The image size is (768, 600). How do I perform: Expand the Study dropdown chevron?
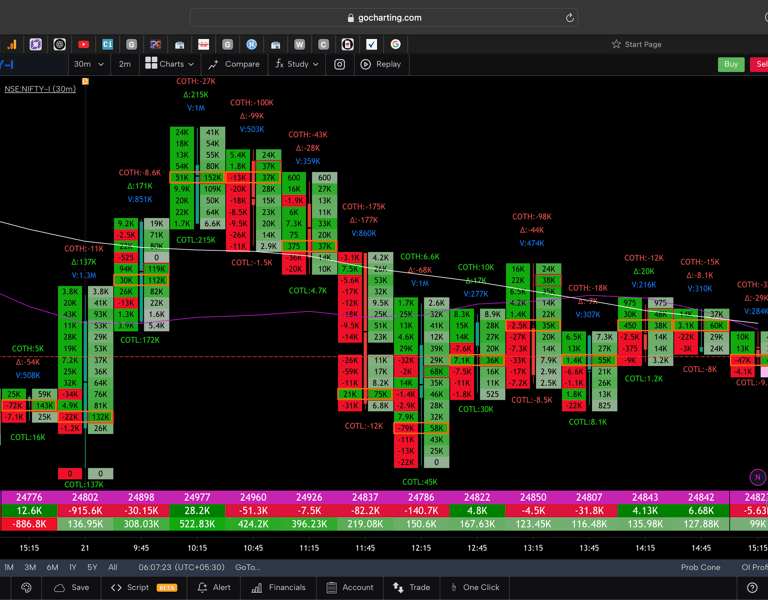click(315, 64)
